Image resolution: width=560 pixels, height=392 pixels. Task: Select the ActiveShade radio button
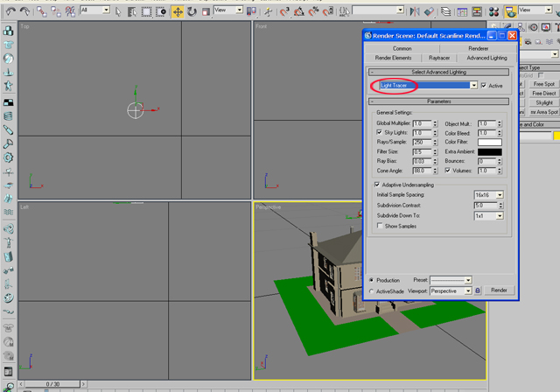[373, 291]
